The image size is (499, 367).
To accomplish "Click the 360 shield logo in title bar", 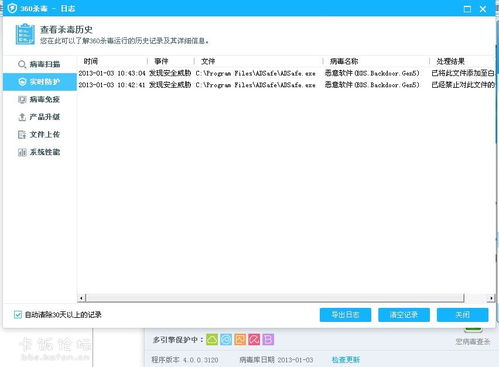I will coord(12,8).
